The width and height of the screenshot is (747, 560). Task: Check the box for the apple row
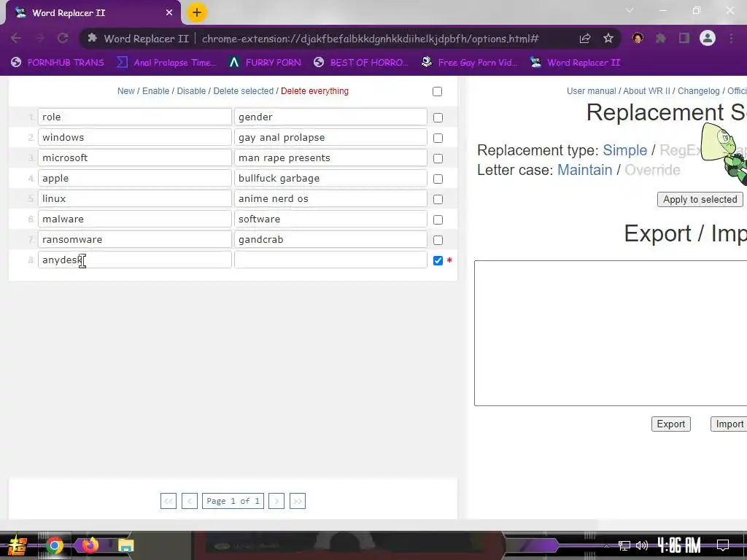pyautogui.click(x=438, y=179)
